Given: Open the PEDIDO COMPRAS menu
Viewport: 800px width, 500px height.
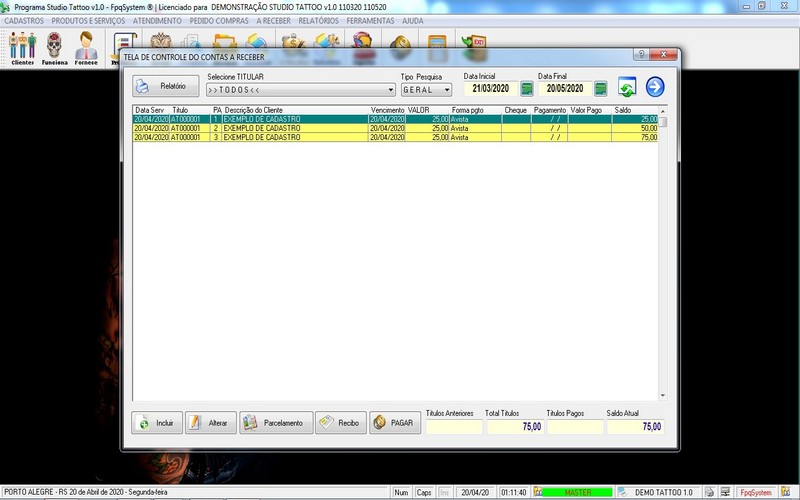Looking at the screenshot, I should coord(219,21).
